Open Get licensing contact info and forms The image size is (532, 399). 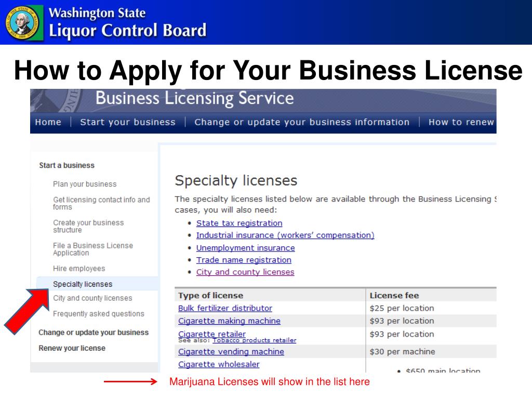tap(101, 203)
